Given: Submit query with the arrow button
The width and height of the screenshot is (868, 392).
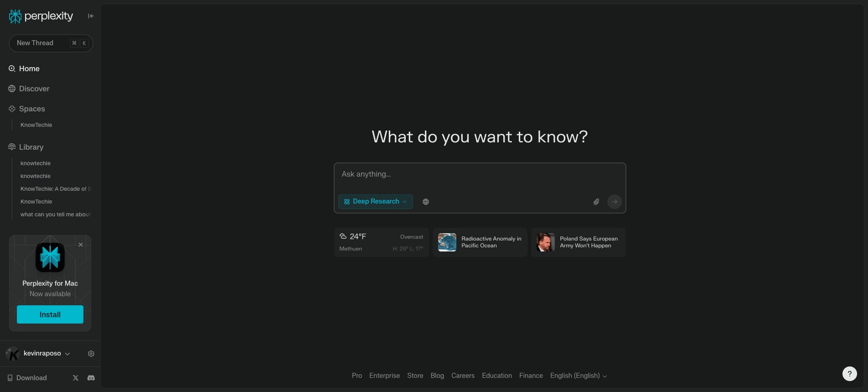Looking at the screenshot, I should [615, 202].
